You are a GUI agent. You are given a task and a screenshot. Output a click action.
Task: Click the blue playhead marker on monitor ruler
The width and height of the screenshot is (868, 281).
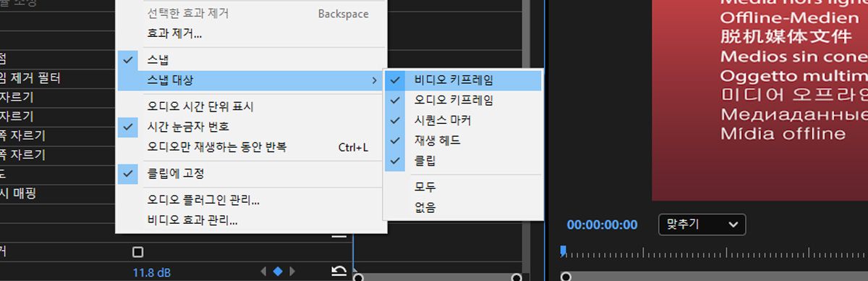[x=563, y=251]
